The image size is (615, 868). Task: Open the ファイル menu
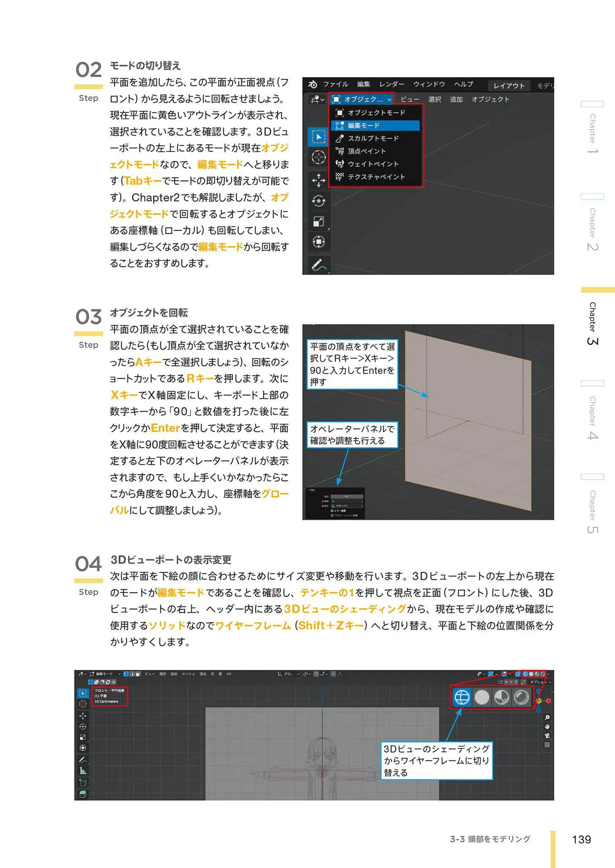[x=335, y=85]
